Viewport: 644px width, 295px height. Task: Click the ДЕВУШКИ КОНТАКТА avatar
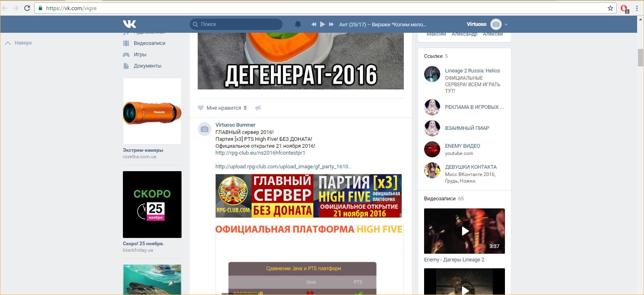pyautogui.click(x=432, y=170)
